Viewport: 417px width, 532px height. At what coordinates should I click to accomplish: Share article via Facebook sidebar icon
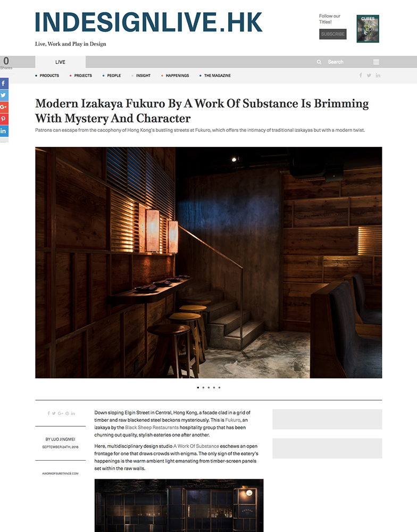(4, 83)
